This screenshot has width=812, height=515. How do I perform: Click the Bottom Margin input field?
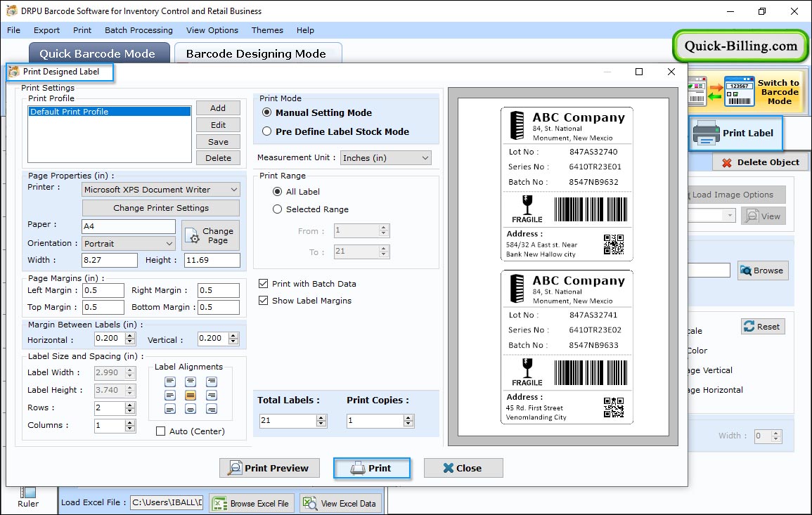[219, 308]
